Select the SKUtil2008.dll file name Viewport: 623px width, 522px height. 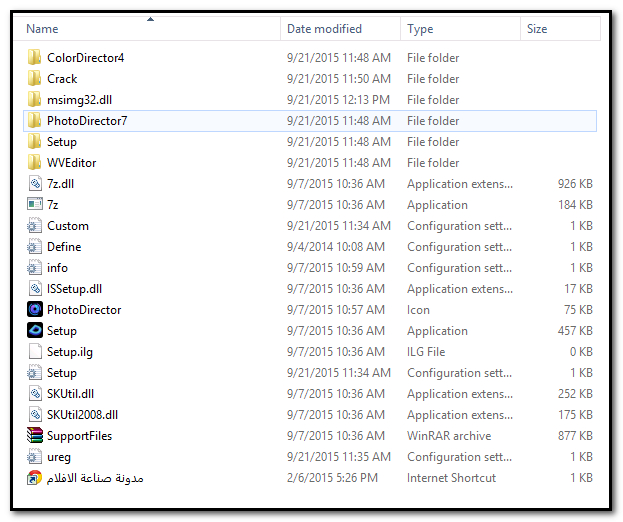pyautogui.click(x=82, y=415)
